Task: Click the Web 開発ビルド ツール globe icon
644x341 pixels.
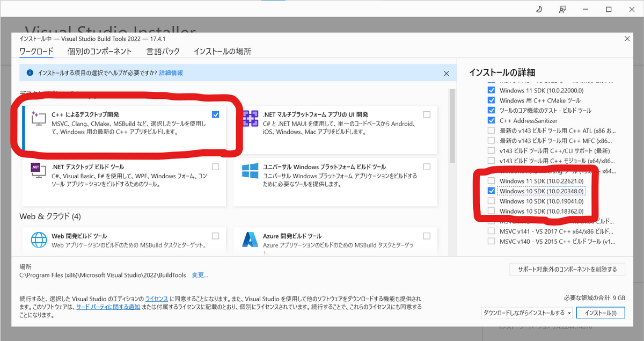Action: (40, 240)
